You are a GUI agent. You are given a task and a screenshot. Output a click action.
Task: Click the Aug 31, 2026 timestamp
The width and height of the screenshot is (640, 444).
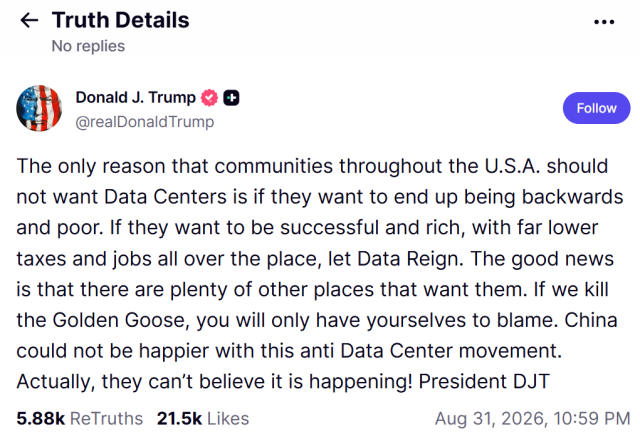(533, 419)
